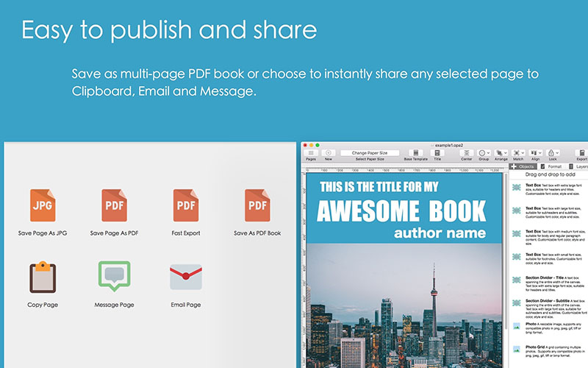Pick the Text Box icon with medium font
Viewport: 588px width, 368px height.
517,233
